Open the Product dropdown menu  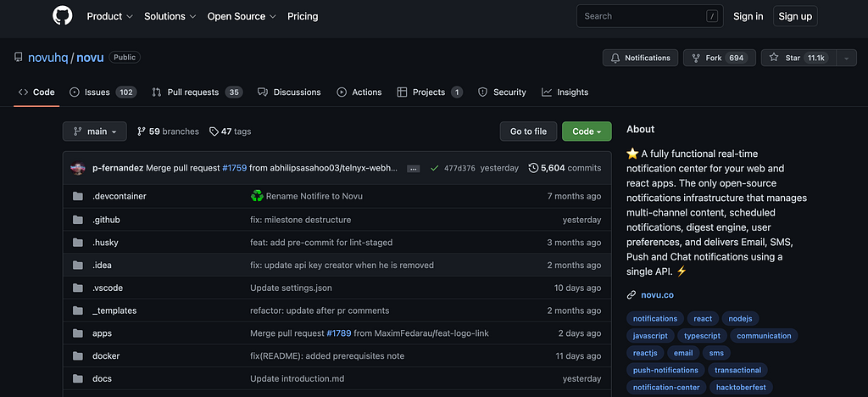click(110, 16)
